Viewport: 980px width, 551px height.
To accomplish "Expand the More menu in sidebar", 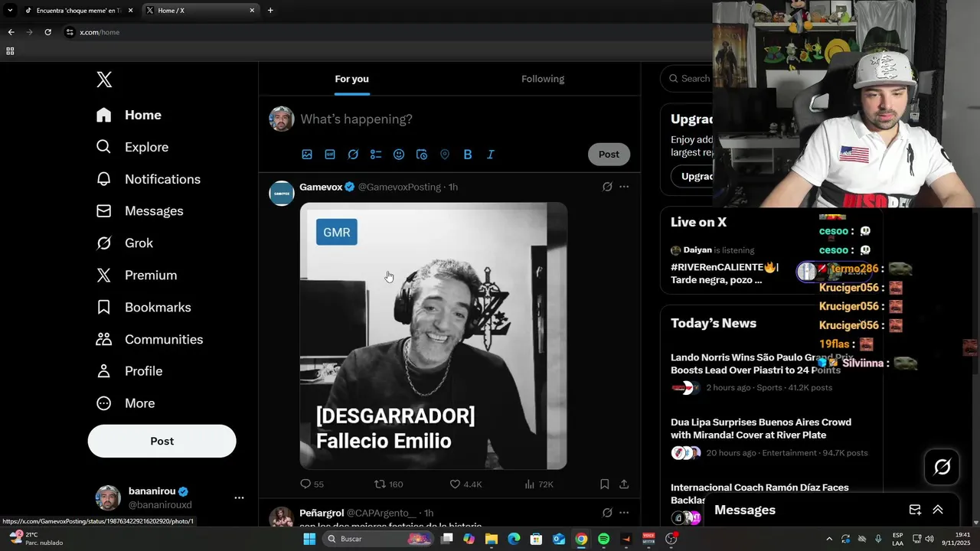I will tap(125, 403).
